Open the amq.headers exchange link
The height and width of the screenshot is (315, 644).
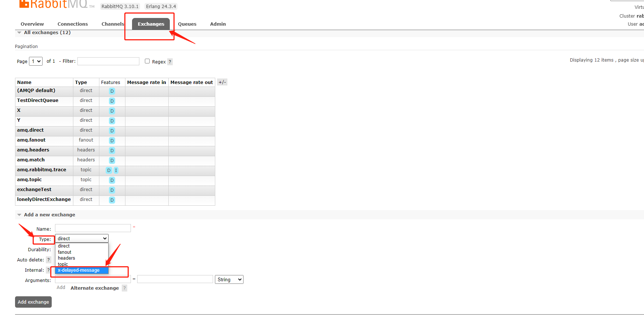[x=33, y=150]
